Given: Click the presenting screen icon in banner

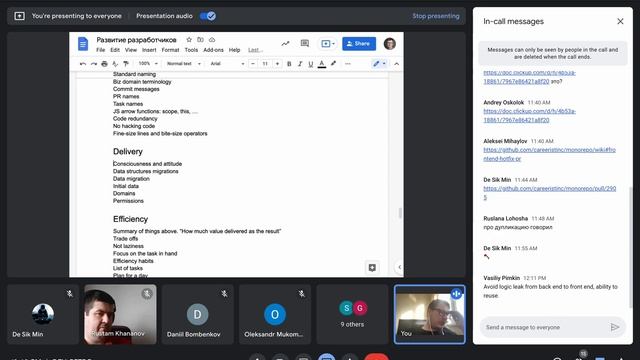Looking at the screenshot, I should (19, 16).
